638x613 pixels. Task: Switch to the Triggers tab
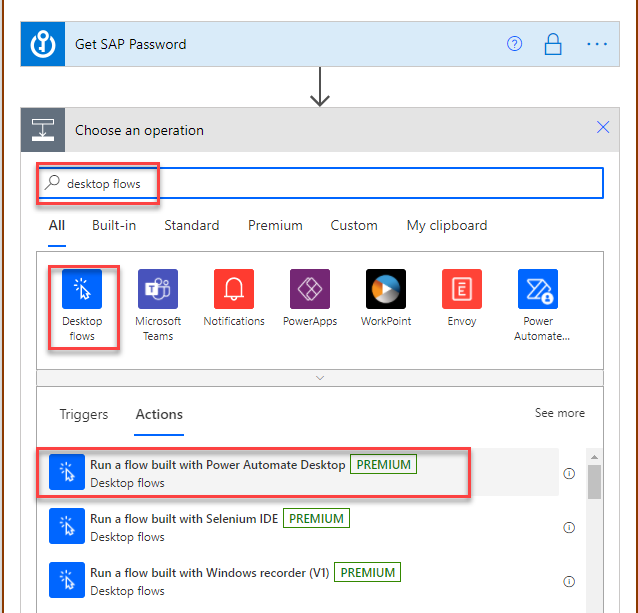click(x=84, y=414)
